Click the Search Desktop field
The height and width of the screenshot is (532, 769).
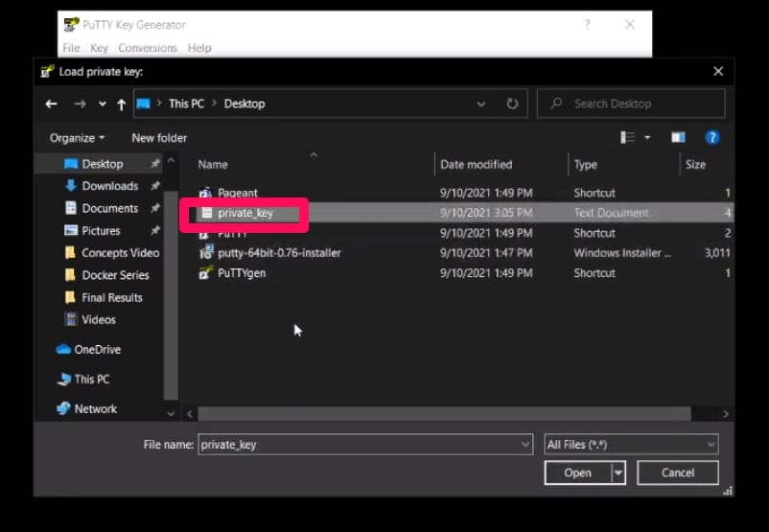(631, 104)
